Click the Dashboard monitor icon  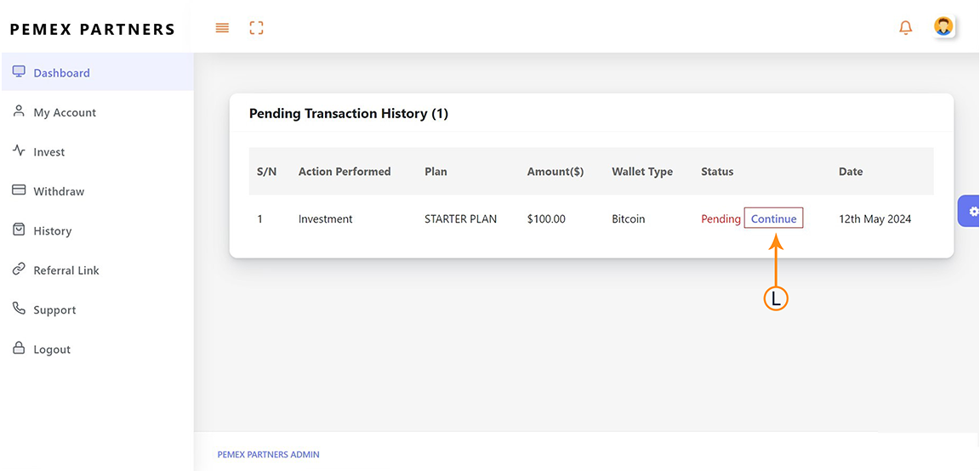click(19, 72)
